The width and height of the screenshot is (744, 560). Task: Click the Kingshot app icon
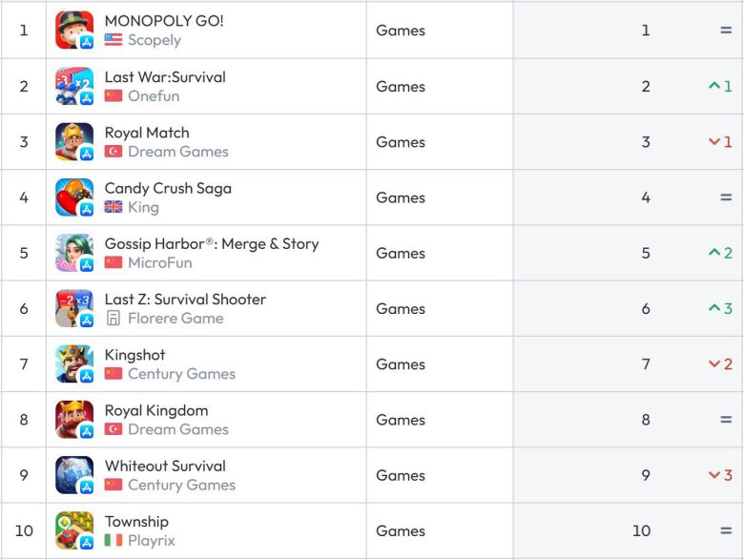(x=74, y=364)
